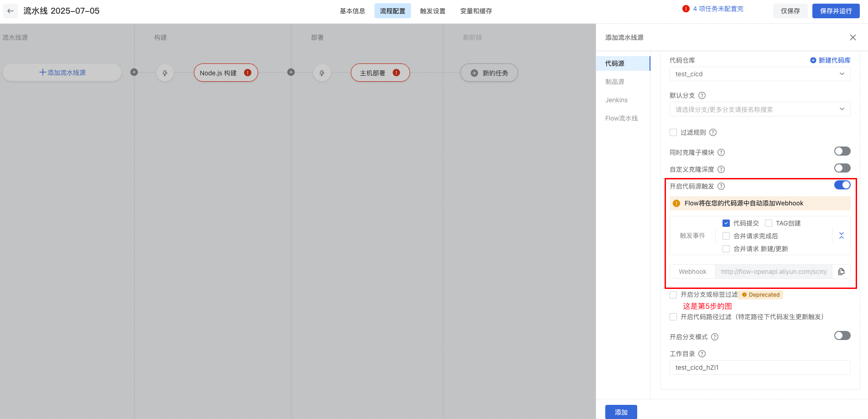This screenshot has width=868, height=419.
Task: Close the 添加流水线源 panel
Action: click(x=852, y=37)
